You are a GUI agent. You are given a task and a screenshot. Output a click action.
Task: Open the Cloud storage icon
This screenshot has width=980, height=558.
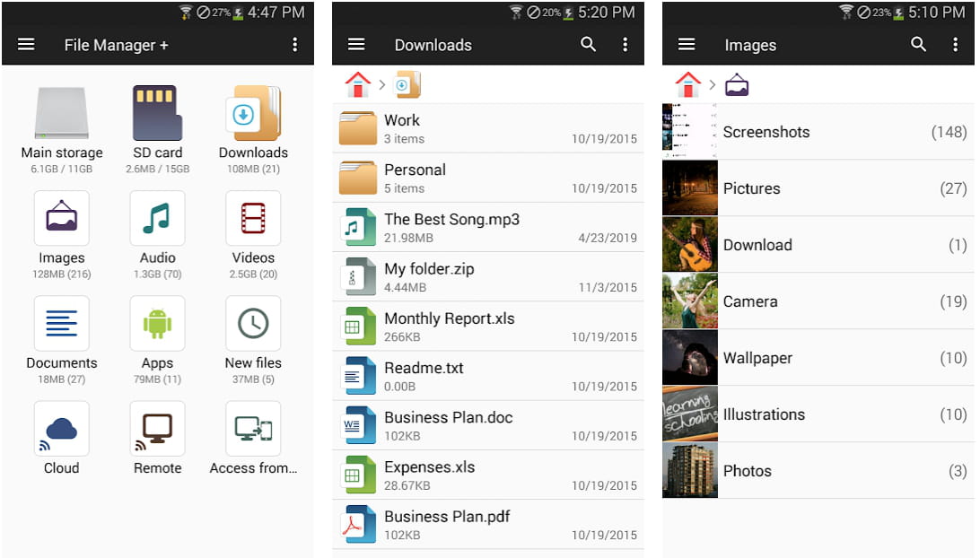point(61,428)
